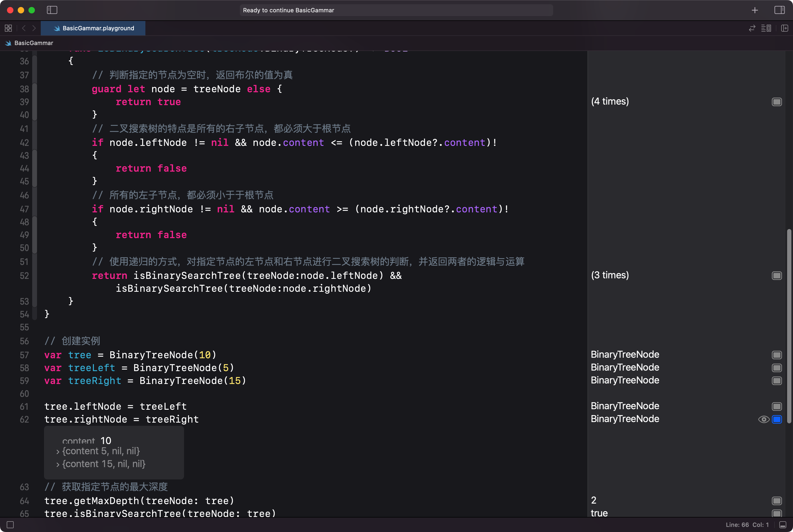The height and width of the screenshot is (532, 793).
Task: Go forward with the right chevron
Action: tap(34, 28)
